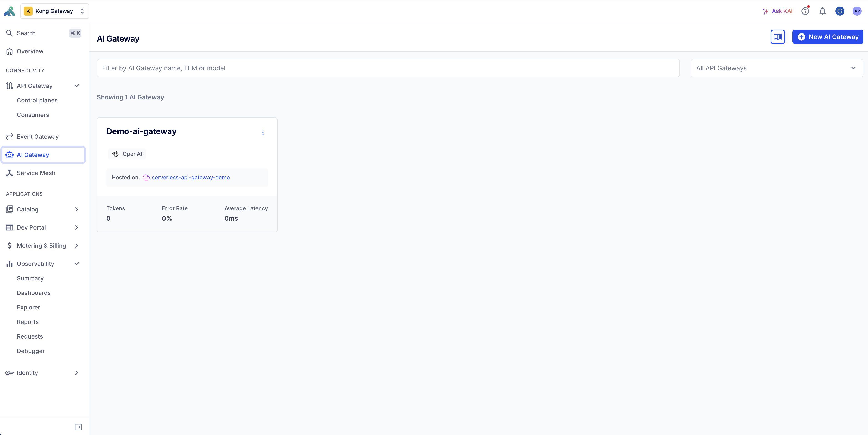Click the AI Gateway robot icon
Image resolution: width=868 pixels, height=435 pixels.
coord(10,155)
